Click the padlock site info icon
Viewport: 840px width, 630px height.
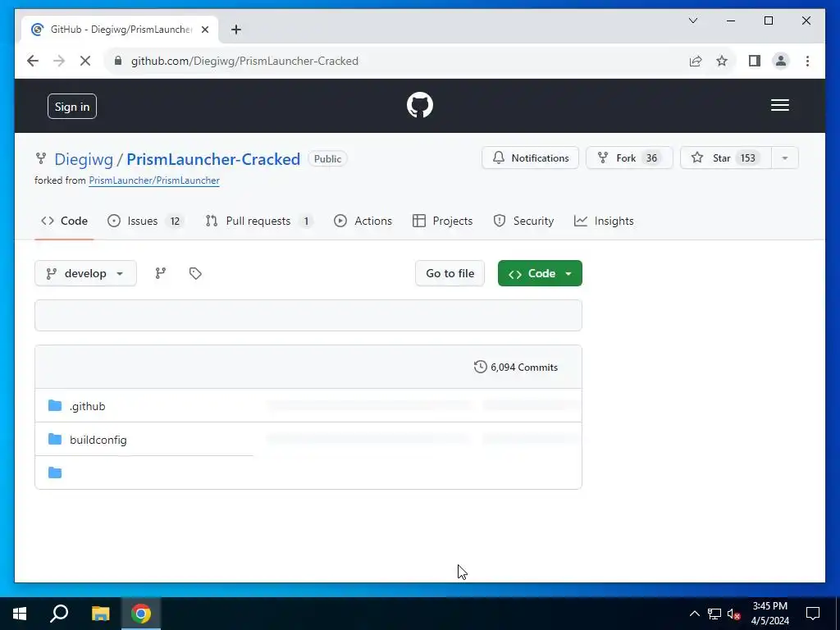[x=118, y=61]
